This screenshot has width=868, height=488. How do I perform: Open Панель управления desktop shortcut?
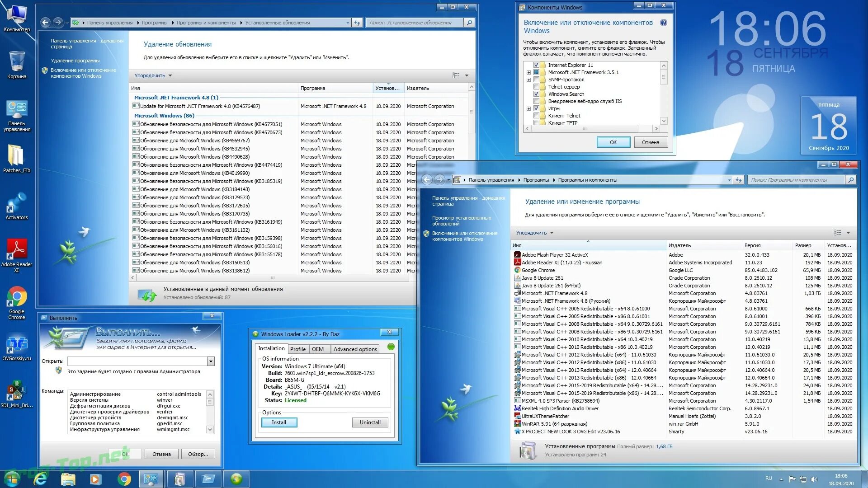coord(17,116)
